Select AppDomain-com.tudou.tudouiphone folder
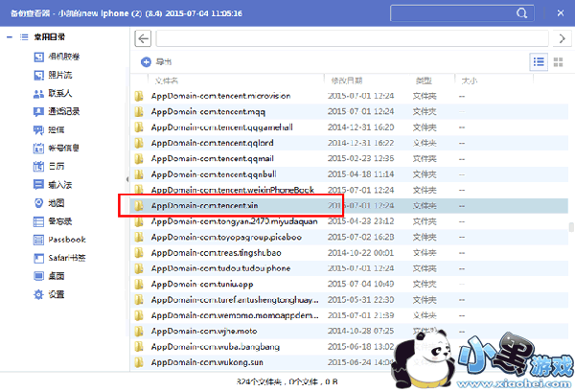Viewport: 575px width, 392px height. [x=349, y=268]
